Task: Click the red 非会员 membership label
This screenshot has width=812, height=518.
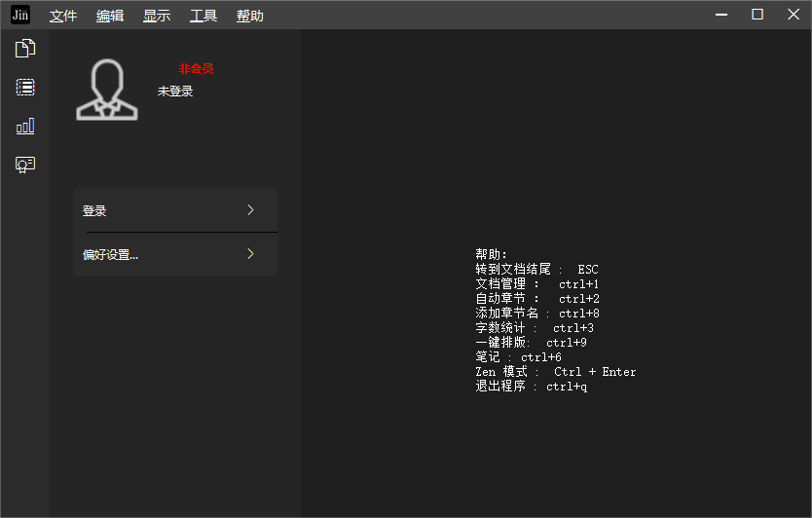Action: coord(196,69)
